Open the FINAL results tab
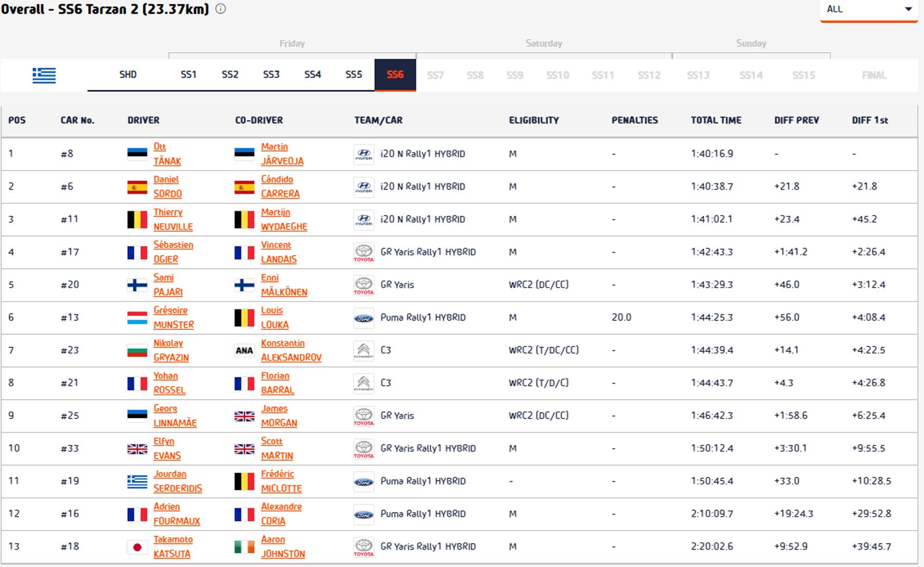Image resolution: width=924 pixels, height=567 pixels. [x=874, y=75]
